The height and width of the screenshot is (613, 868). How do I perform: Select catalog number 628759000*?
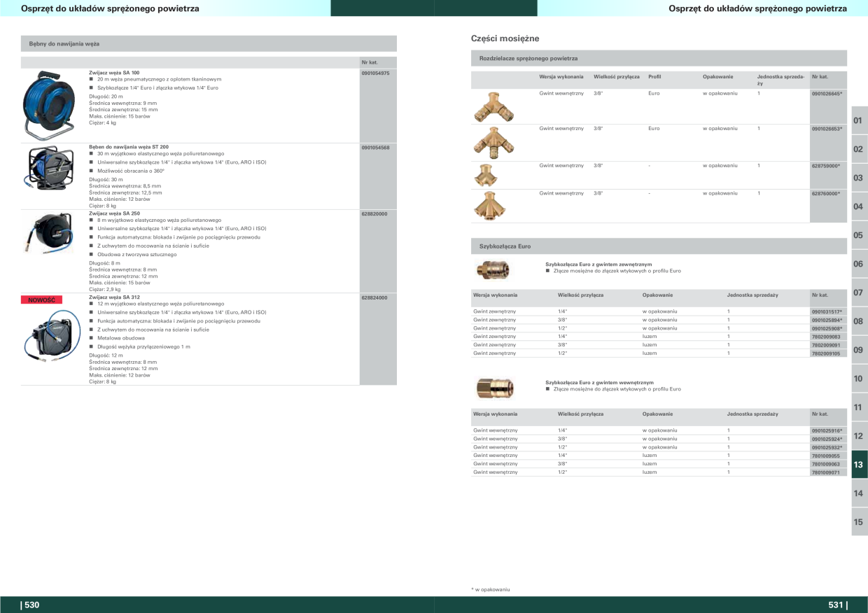(x=825, y=166)
